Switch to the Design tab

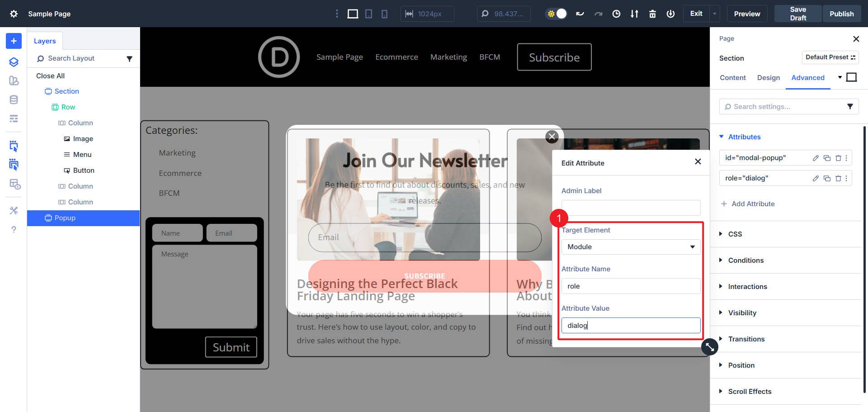coord(768,77)
